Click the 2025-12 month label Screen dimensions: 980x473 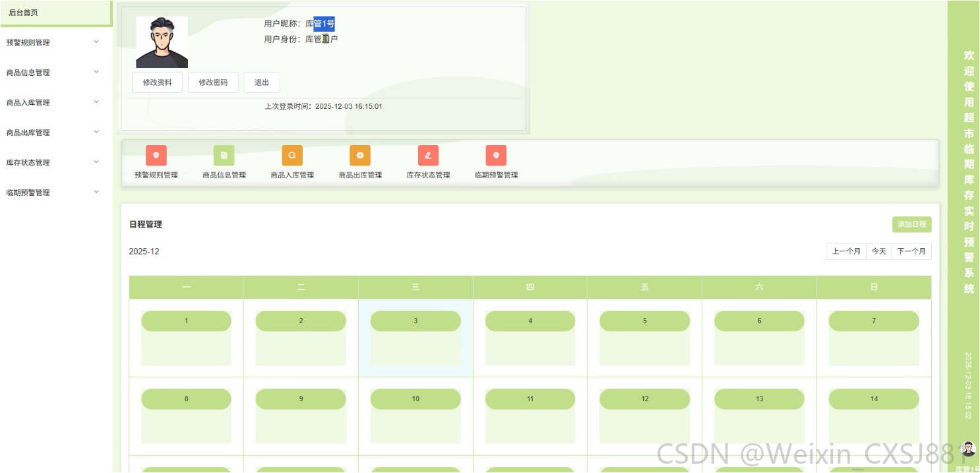click(x=144, y=251)
